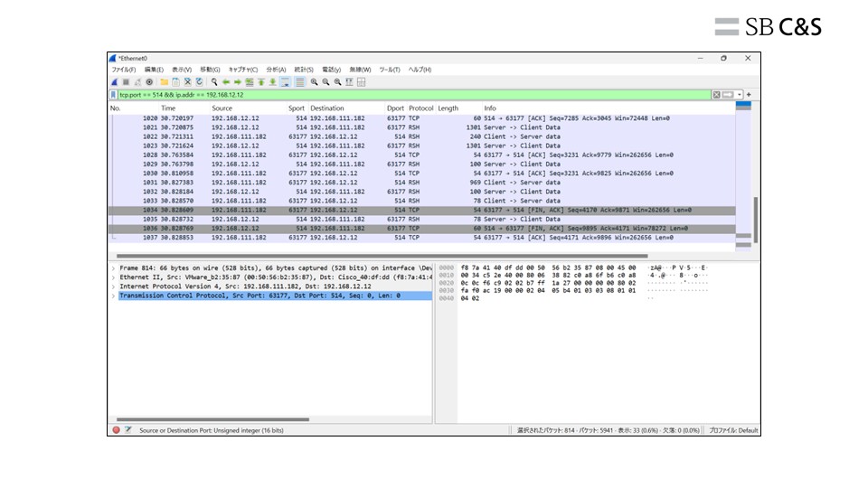The width and height of the screenshot is (868, 488).
Task: Open capture options gear icon
Action: tap(149, 82)
